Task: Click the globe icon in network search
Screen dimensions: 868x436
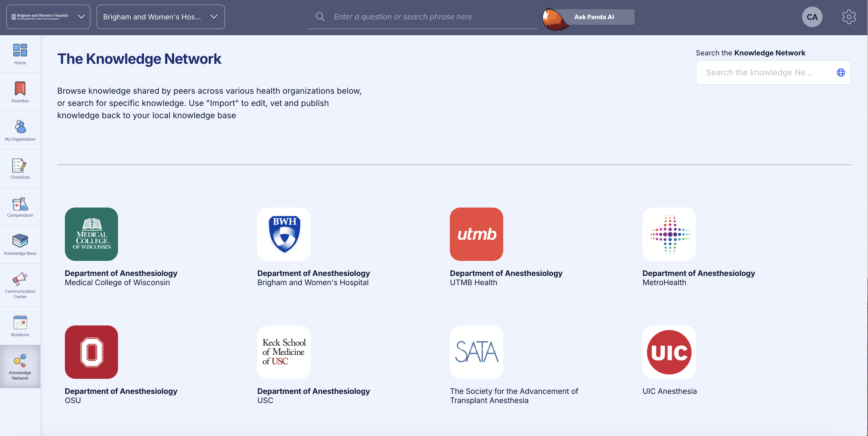Action: (841, 72)
